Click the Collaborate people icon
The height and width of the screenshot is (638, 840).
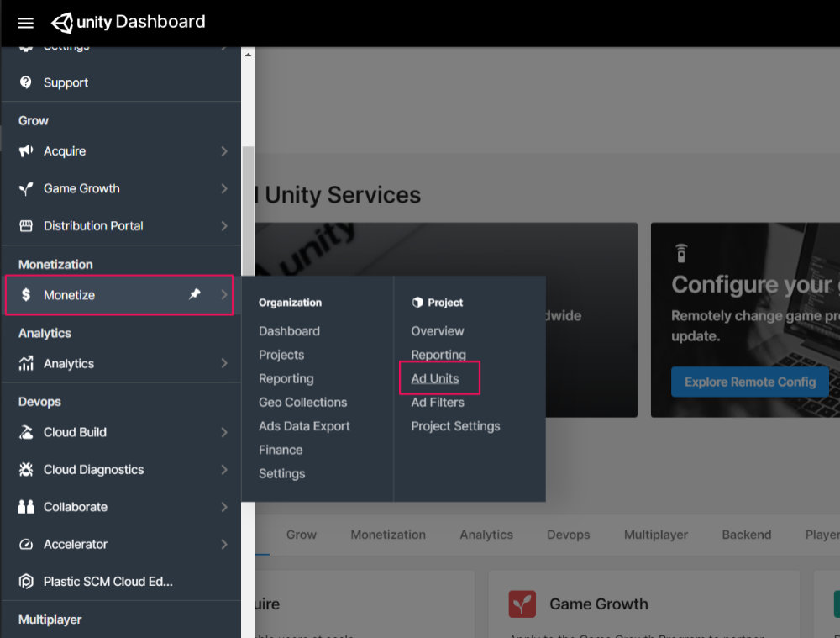point(26,507)
